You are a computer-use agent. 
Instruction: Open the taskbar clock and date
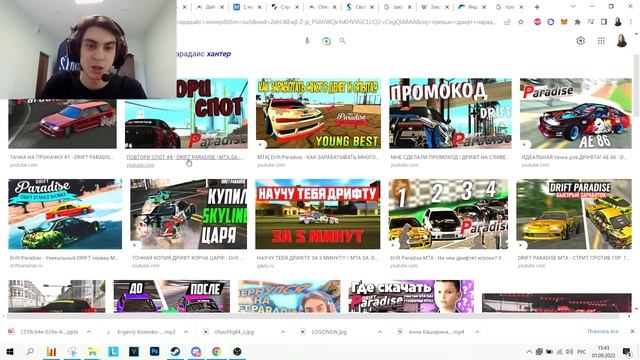tap(603, 351)
